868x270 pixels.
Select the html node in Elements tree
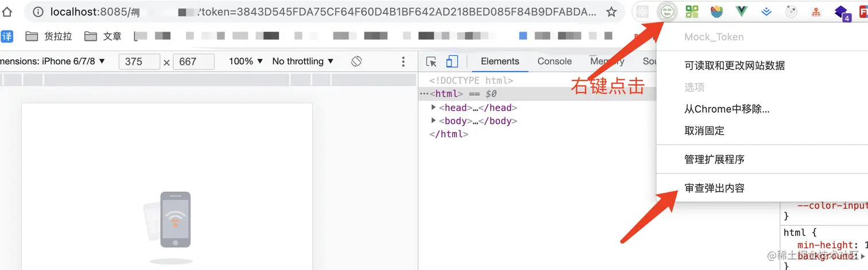[x=537, y=94]
